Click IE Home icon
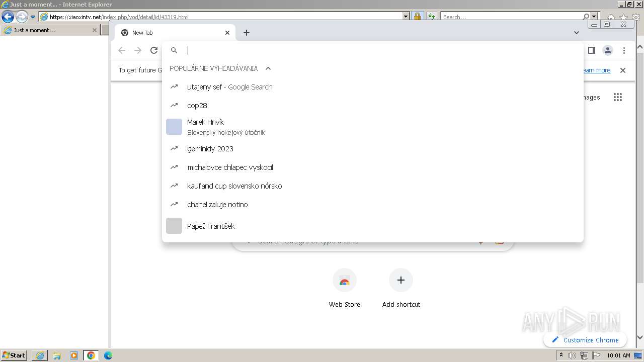The height and width of the screenshot is (362, 644). point(611,17)
